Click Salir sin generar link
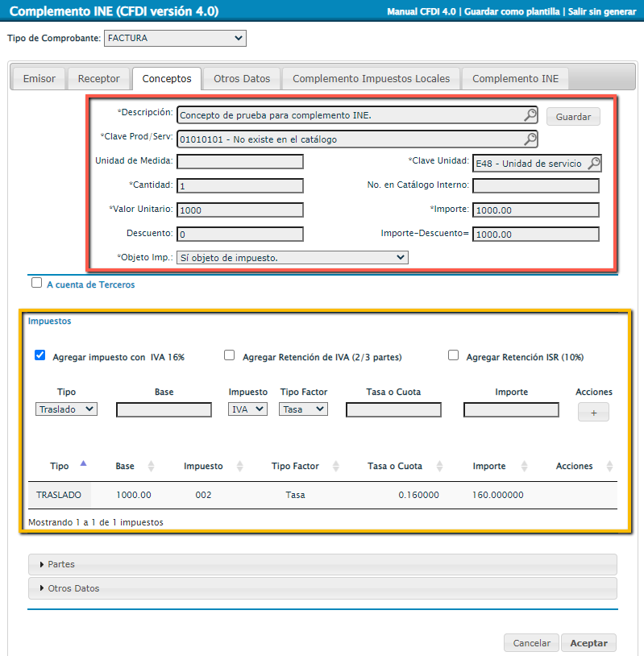 [x=602, y=12]
